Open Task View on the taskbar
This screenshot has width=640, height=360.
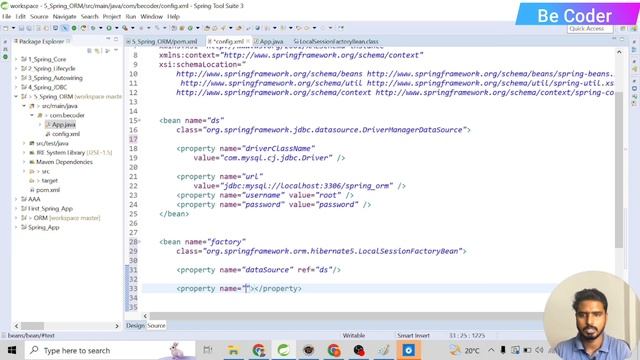point(208,350)
